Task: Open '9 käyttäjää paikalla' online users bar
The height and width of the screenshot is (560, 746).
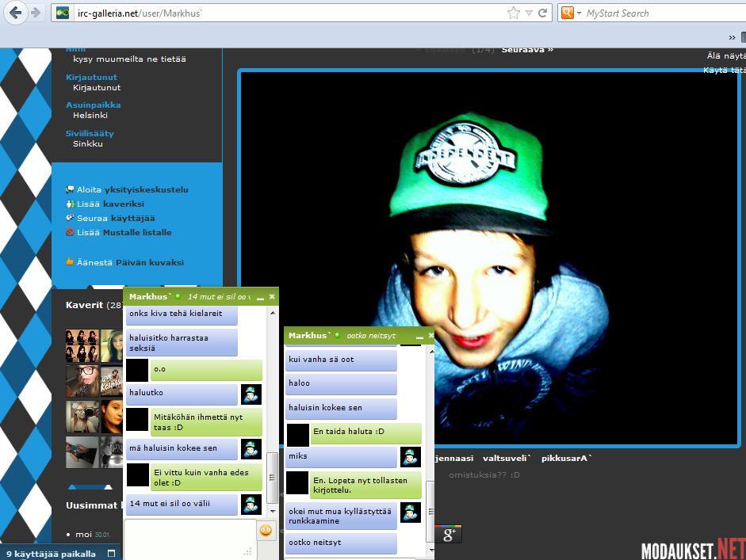Action: coord(51,554)
